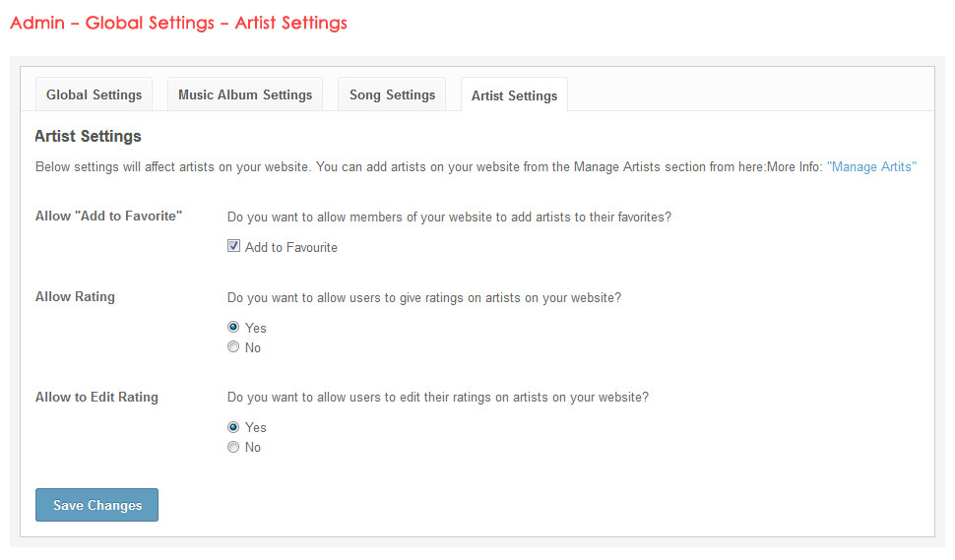Click the red Admin page title heading

(x=178, y=23)
